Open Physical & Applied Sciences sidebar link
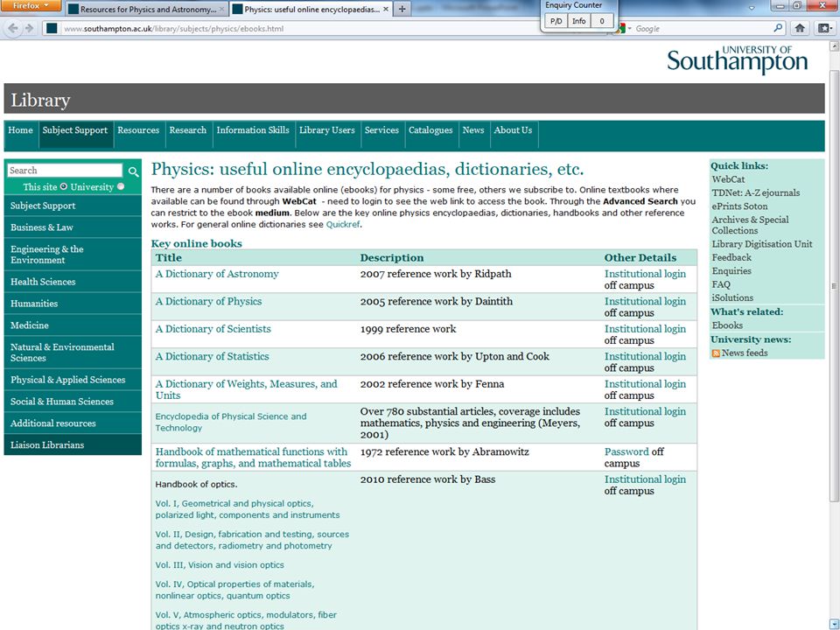The width and height of the screenshot is (840, 630). pyautogui.click(x=73, y=380)
